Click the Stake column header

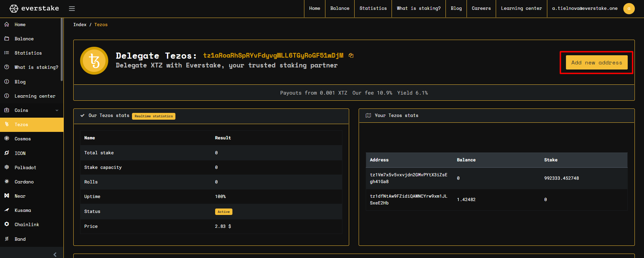551,160
